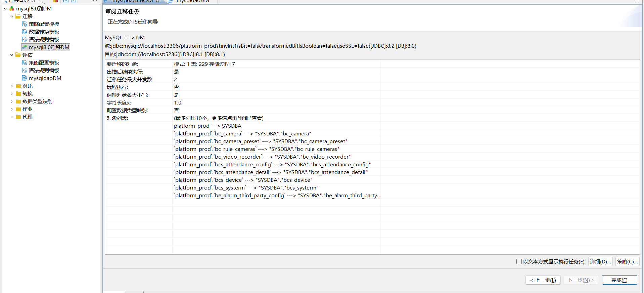Finish the wizard with 完成(F)
This screenshot has width=644, height=293.
click(619, 280)
